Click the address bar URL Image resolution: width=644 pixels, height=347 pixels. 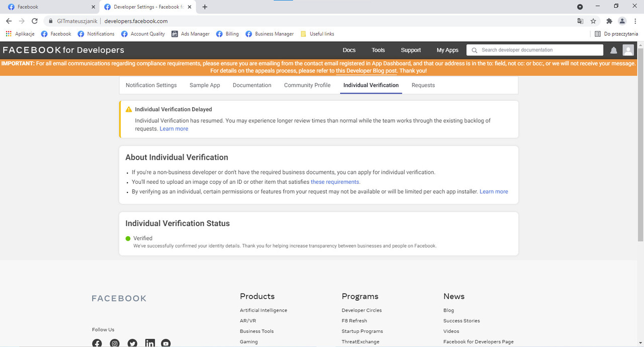(136, 21)
